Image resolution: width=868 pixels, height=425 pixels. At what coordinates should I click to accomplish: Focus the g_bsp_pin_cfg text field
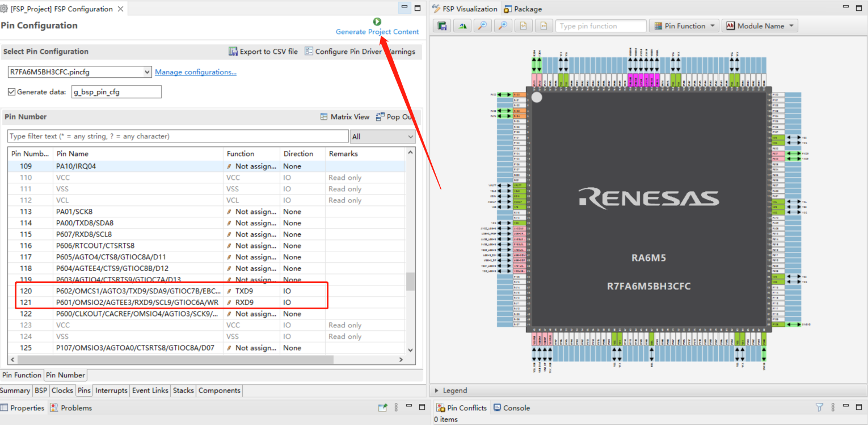(x=116, y=92)
